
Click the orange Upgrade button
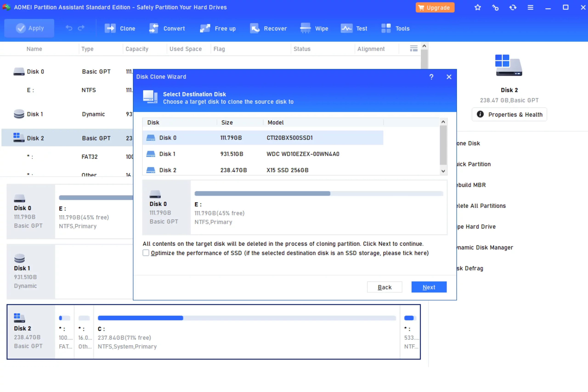coord(435,8)
